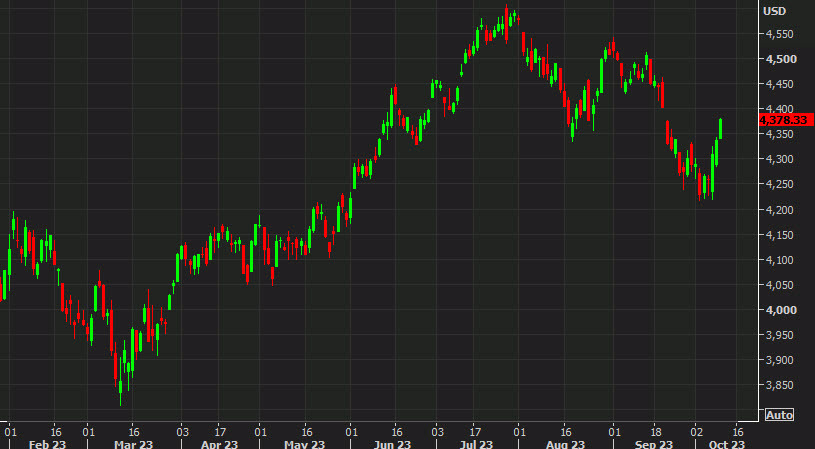815x449 pixels.
Task: Click the Aug 23 month label
Action: click(566, 444)
